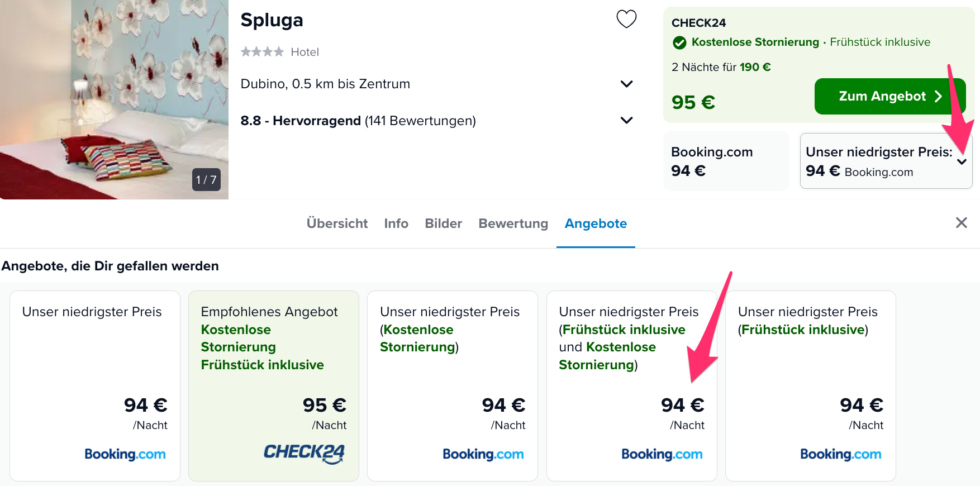The height and width of the screenshot is (486, 980).
Task: Click the hotel star rating icons
Action: click(x=262, y=52)
